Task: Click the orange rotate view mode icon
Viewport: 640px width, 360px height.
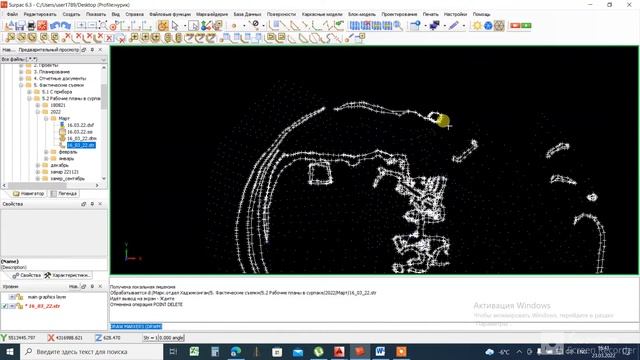Action: [x=163, y=26]
